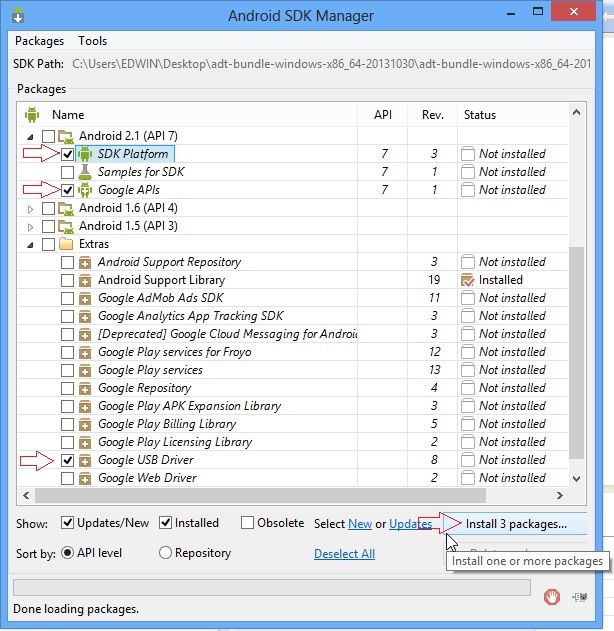Click the Android 2.1 (API 7) folder icon
The height and width of the screenshot is (631, 614).
66,136
